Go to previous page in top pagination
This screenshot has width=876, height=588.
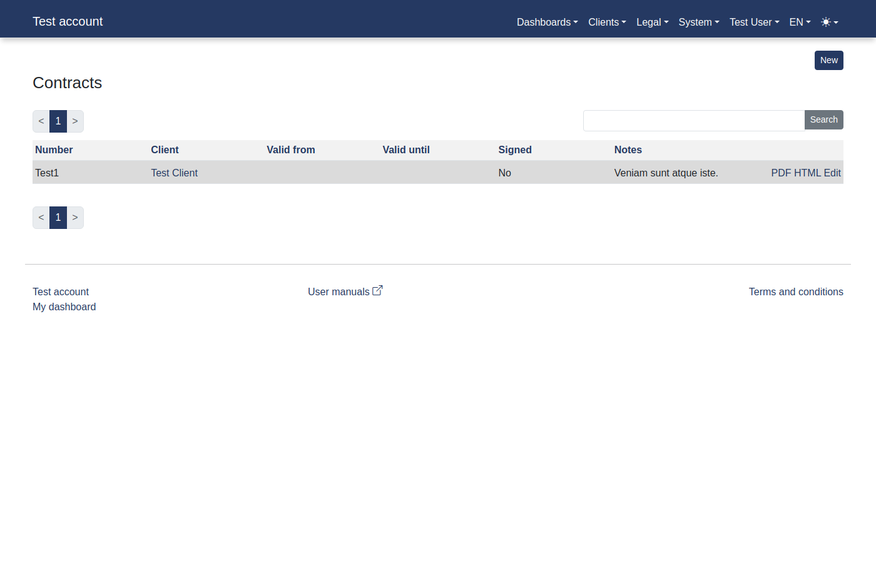coord(41,121)
